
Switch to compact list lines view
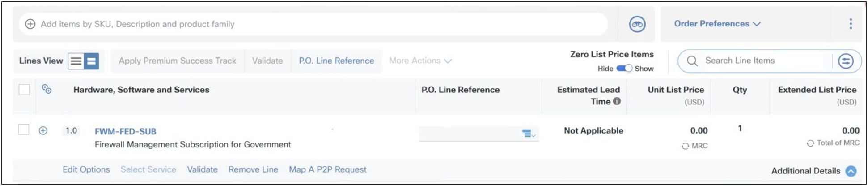pos(76,61)
